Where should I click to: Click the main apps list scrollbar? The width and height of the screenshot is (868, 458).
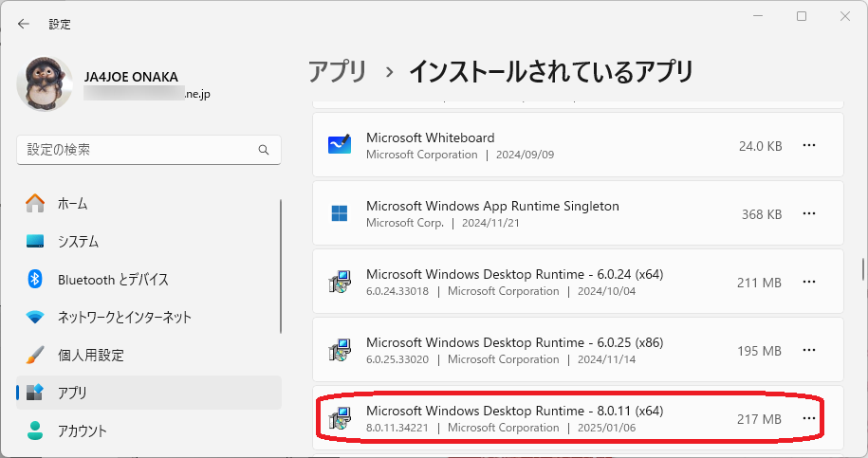[863, 270]
